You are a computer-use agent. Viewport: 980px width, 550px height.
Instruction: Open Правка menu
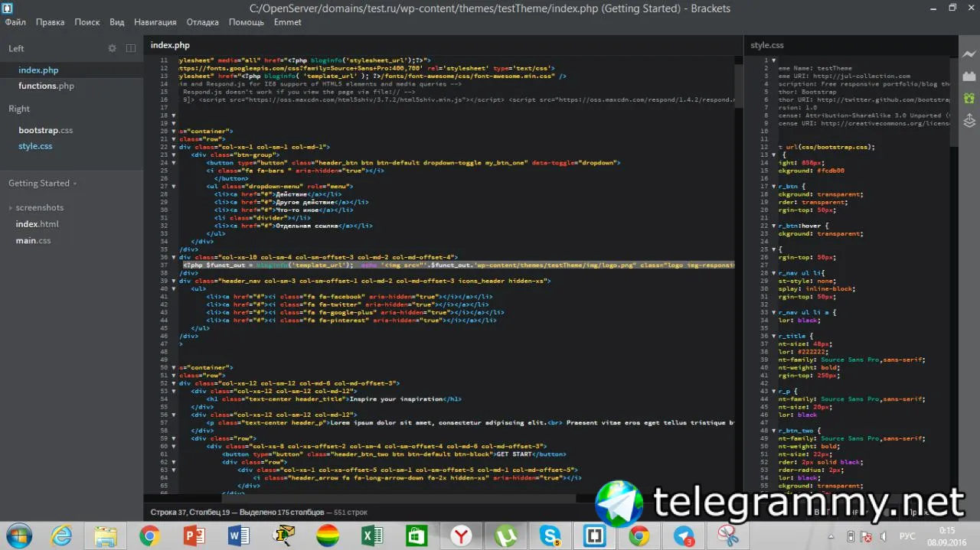point(50,22)
